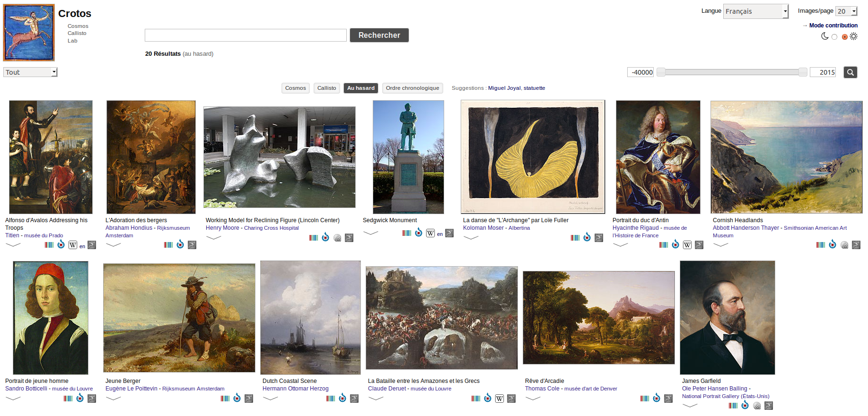868x416 pixels.
Task: Open Wikidata icon for La danse de L'Archange
Action: 575,238
